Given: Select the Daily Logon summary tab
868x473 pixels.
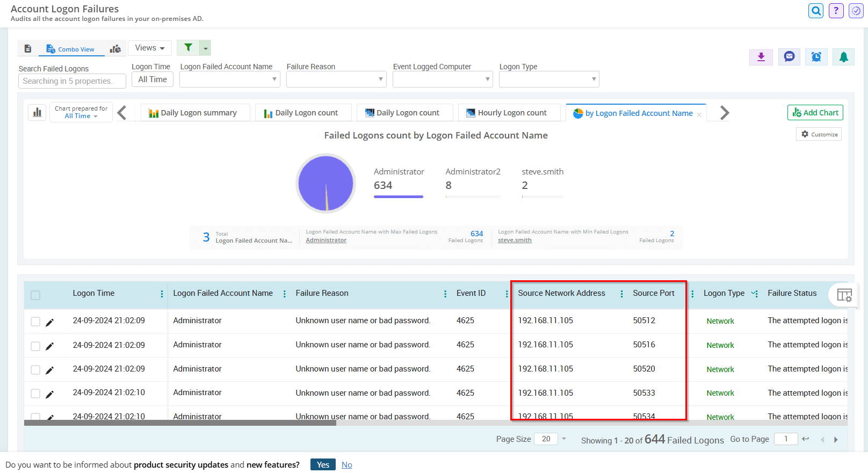Looking at the screenshot, I should (x=193, y=113).
